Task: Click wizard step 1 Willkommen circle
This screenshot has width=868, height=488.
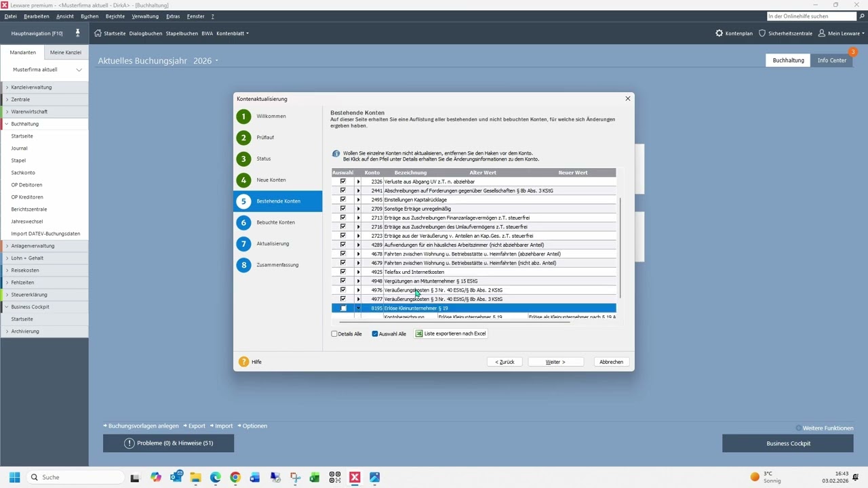Action: [244, 117]
